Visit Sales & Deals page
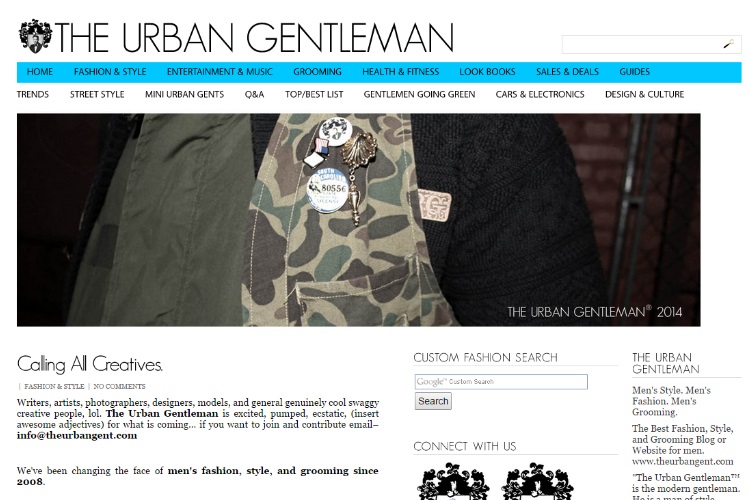The image size is (750, 500). tap(567, 72)
